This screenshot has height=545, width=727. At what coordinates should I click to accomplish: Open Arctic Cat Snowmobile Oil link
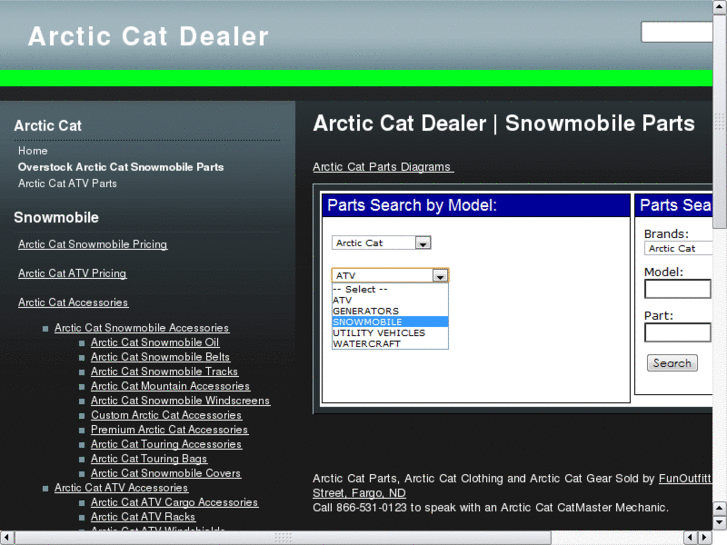(x=155, y=342)
